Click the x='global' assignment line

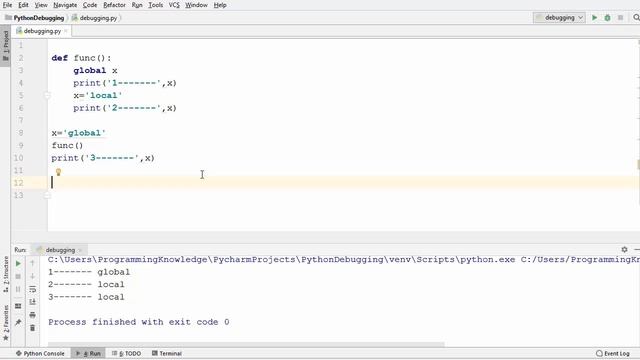(78, 133)
